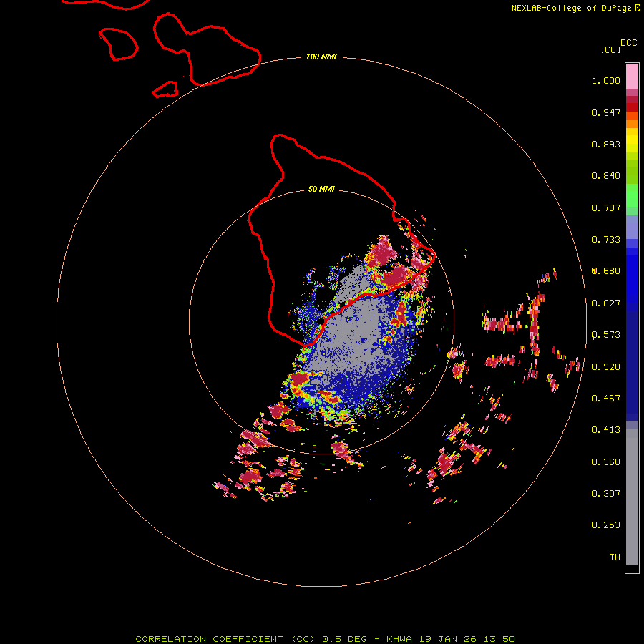Image resolution: width=644 pixels, height=644 pixels.
Task: Select the 0.787 color bar value
Action: click(x=606, y=208)
